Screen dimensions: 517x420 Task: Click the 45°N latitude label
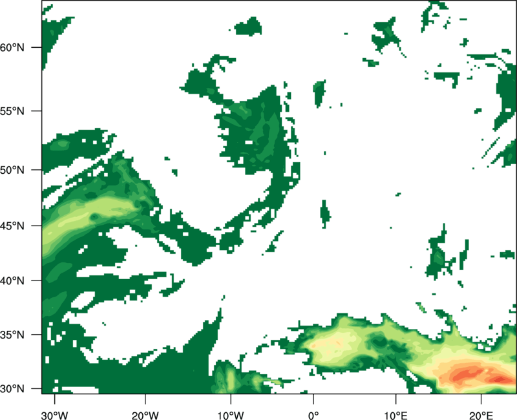coord(12,226)
